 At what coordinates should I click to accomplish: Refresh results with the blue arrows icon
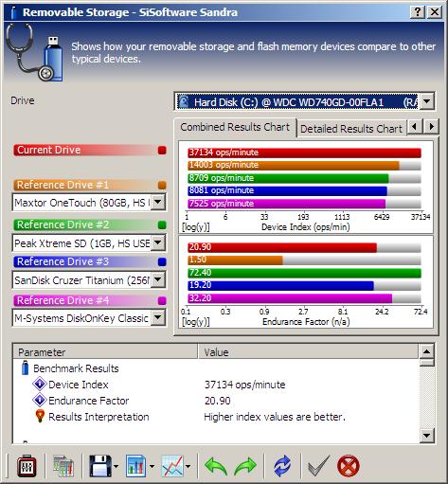[x=282, y=466]
